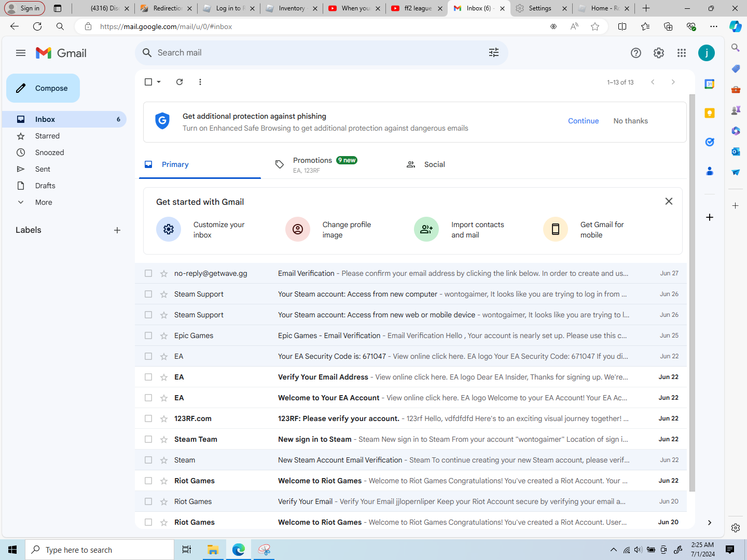
Task: Open File Explorer from the taskbar
Action: click(213, 550)
